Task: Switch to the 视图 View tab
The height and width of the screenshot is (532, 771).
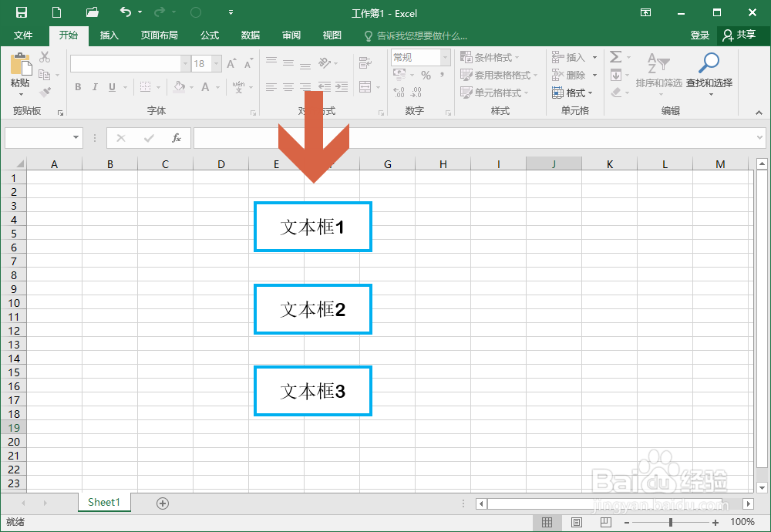Action: (332, 35)
